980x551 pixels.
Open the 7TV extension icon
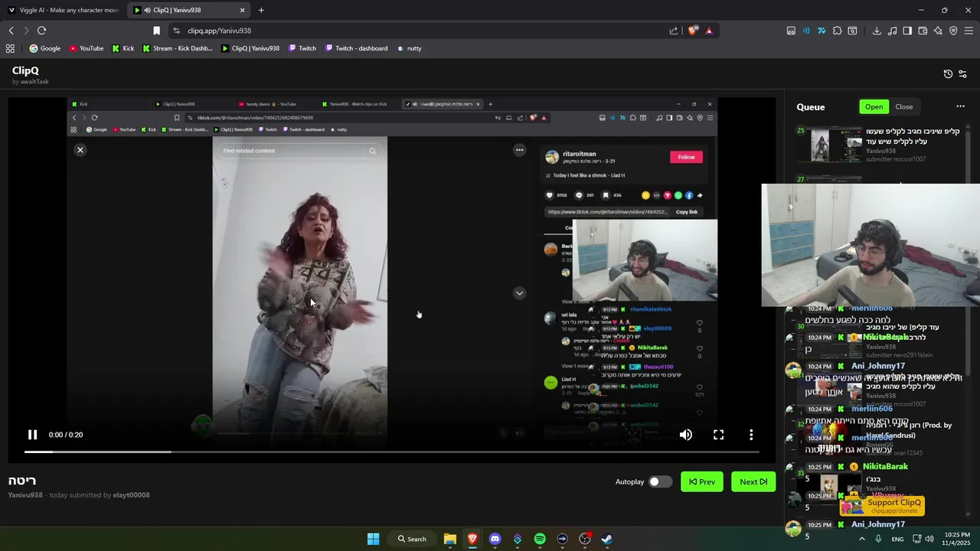pos(822,31)
